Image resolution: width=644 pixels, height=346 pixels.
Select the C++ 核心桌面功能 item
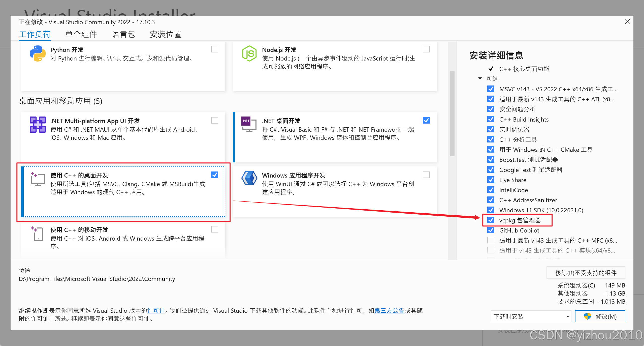(x=524, y=69)
